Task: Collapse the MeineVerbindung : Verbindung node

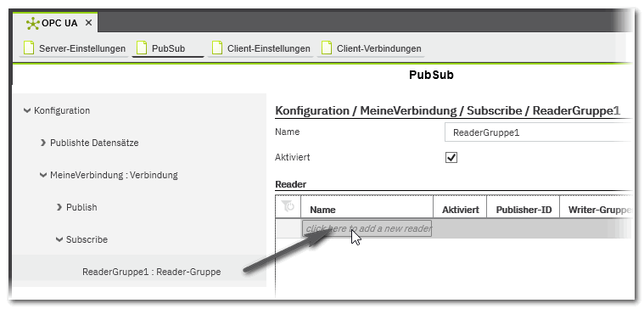Action: pos(43,176)
